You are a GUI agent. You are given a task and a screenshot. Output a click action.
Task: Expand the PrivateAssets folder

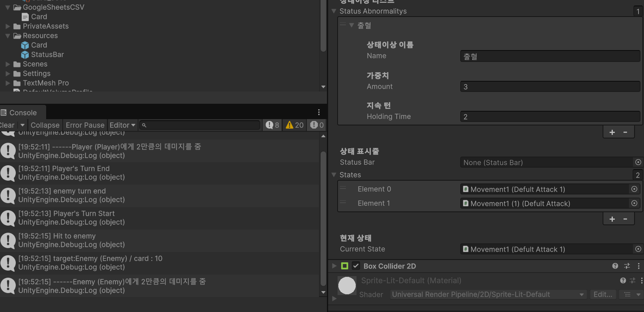pos(7,26)
